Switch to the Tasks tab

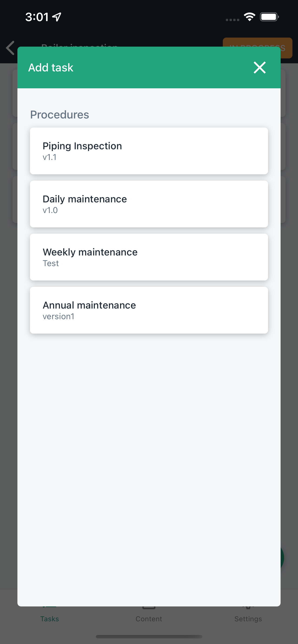[x=49, y=619]
